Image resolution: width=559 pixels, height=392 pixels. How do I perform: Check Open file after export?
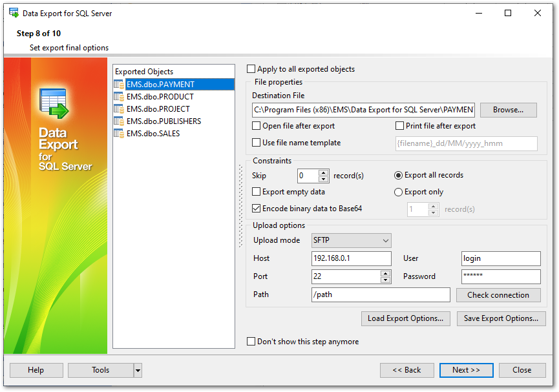pos(257,126)
